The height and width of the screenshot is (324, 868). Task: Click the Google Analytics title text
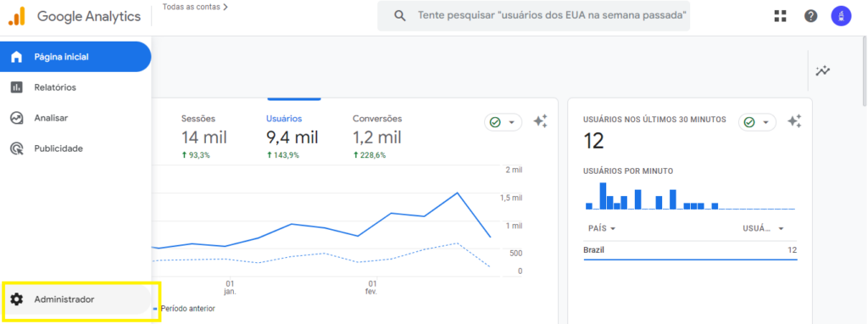click(89, 16)
